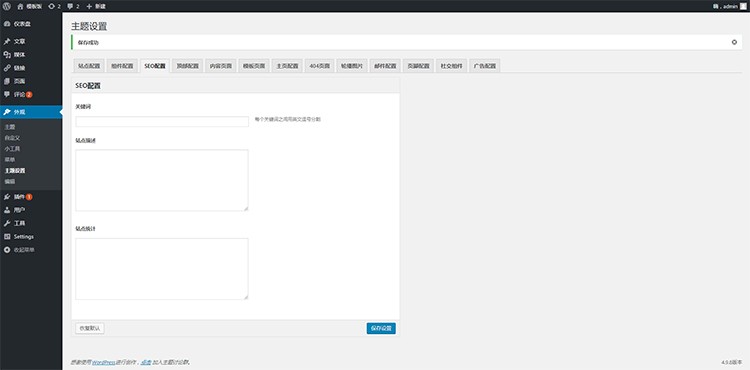Viewport: 750px width, 370px height.
Task: Click the 保存设置 save button
Action: 381,328
